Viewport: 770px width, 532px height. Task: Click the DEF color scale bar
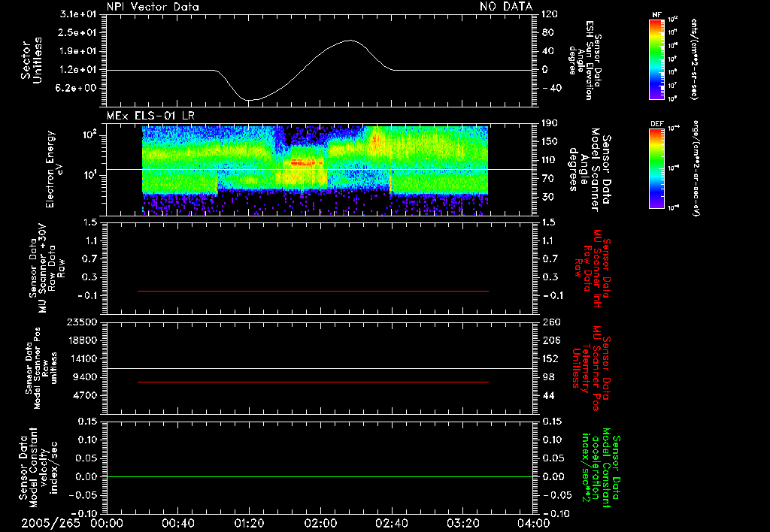[x=656, y=168]
